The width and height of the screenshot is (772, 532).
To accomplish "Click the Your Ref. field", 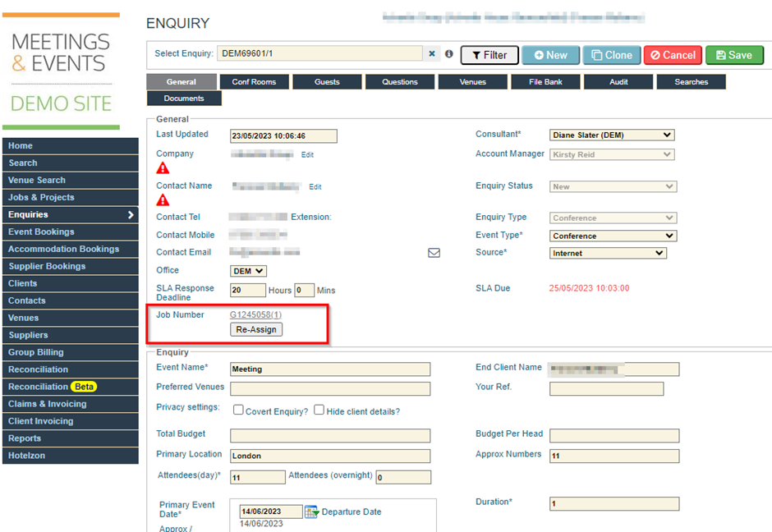I will point(607,389).
